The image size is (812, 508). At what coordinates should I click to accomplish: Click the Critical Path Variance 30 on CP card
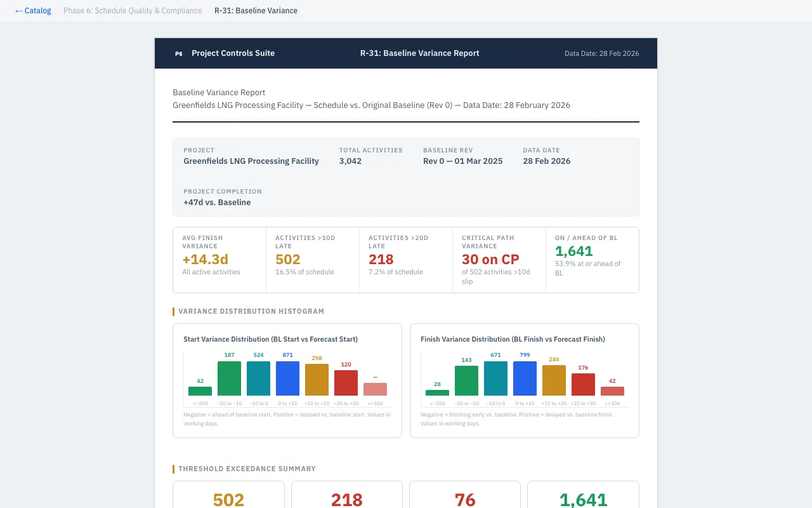(499, 260)
